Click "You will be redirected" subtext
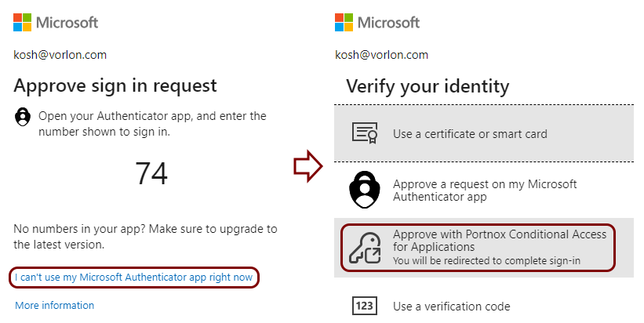 [486, 260]
